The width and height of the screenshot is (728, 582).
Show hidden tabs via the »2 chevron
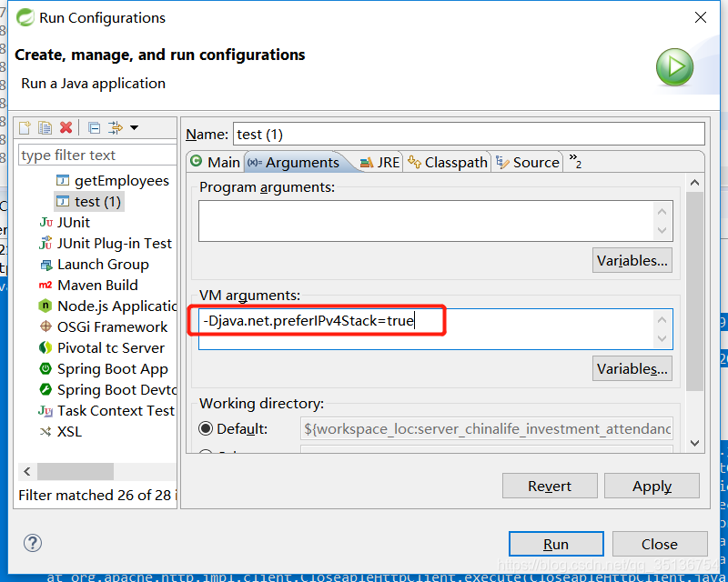point(575,162)
